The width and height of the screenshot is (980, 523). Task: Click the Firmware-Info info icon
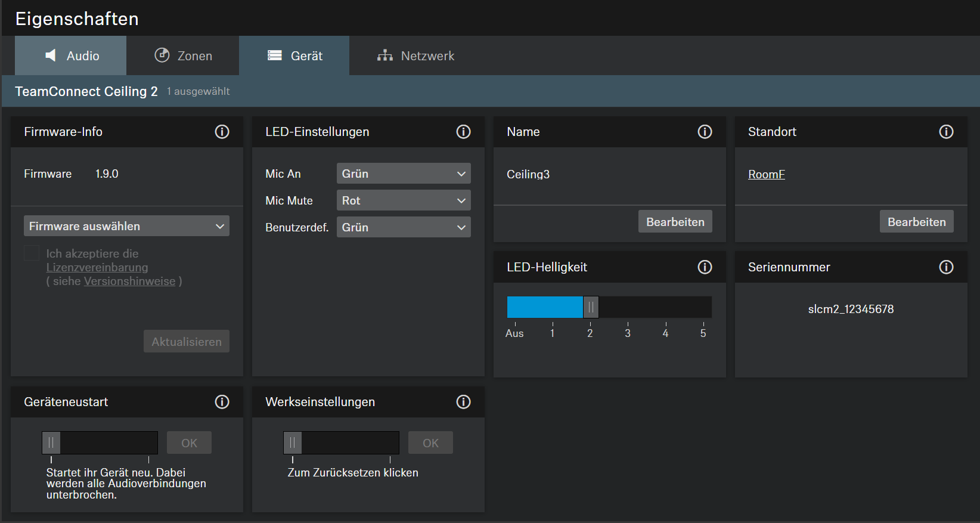click(222, 132)
